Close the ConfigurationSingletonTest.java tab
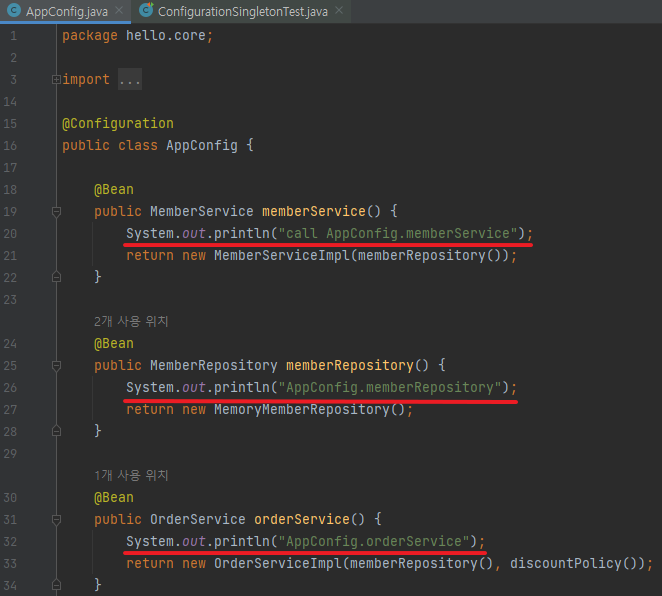This screenshot has height=596, width=662. click(x=339, y=10)
